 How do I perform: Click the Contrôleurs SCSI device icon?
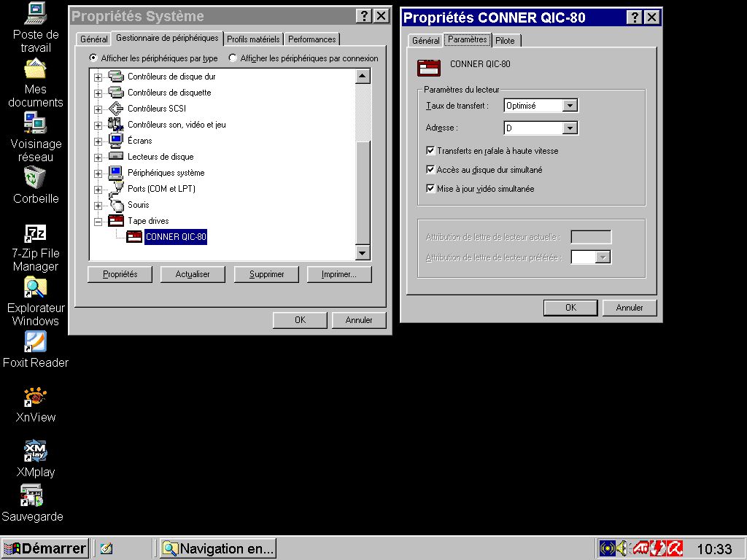116,109
